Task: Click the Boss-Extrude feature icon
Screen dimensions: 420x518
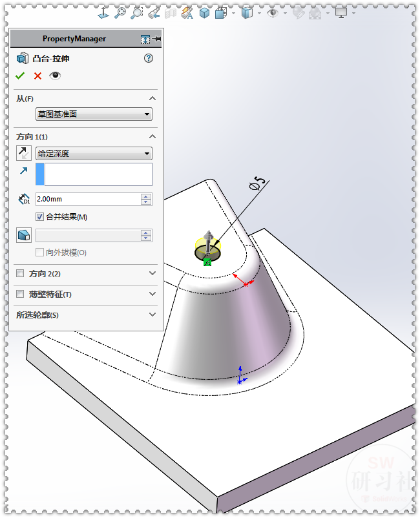Action: pos(23,58)
